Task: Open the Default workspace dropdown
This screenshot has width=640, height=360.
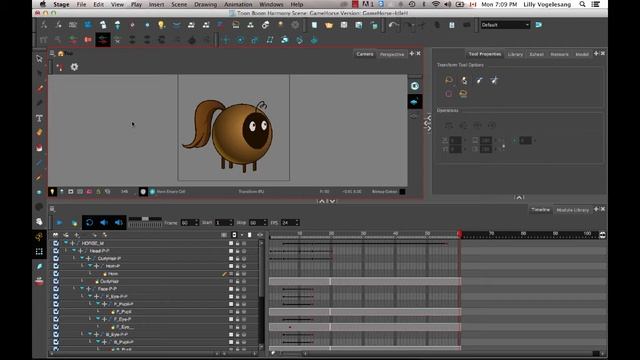Action: pyautogui.click(x=505, y=25)
